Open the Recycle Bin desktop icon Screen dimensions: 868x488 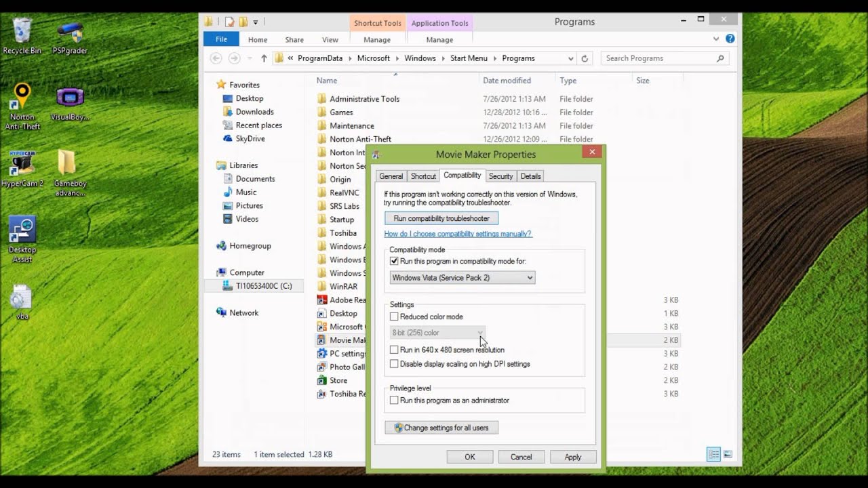coord(22,36)
